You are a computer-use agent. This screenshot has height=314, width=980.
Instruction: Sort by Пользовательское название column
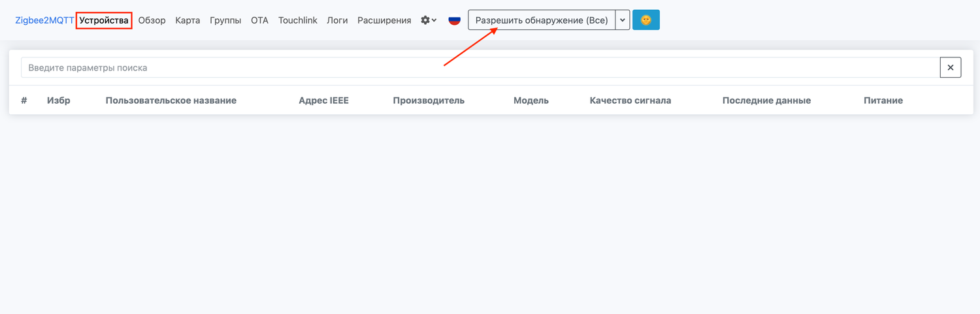point(171,101)
